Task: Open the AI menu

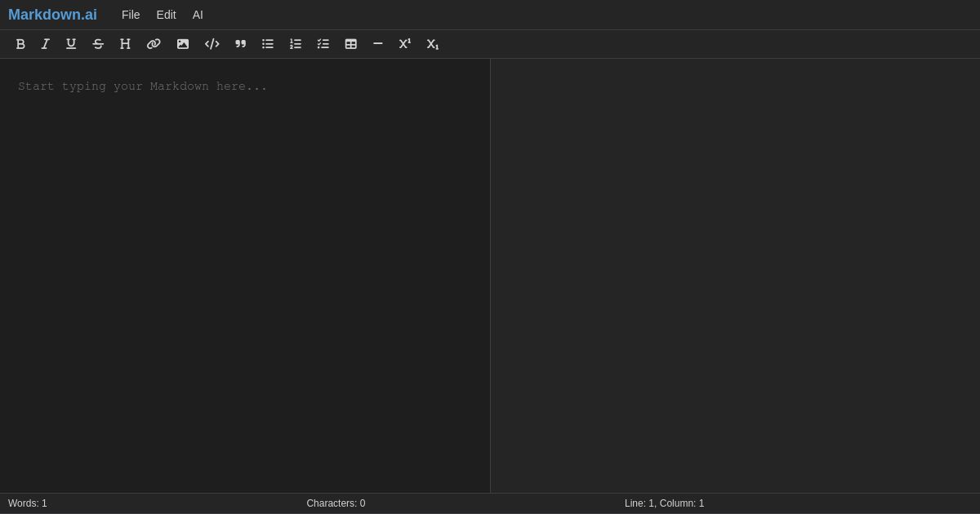Action: pos(198,15)
